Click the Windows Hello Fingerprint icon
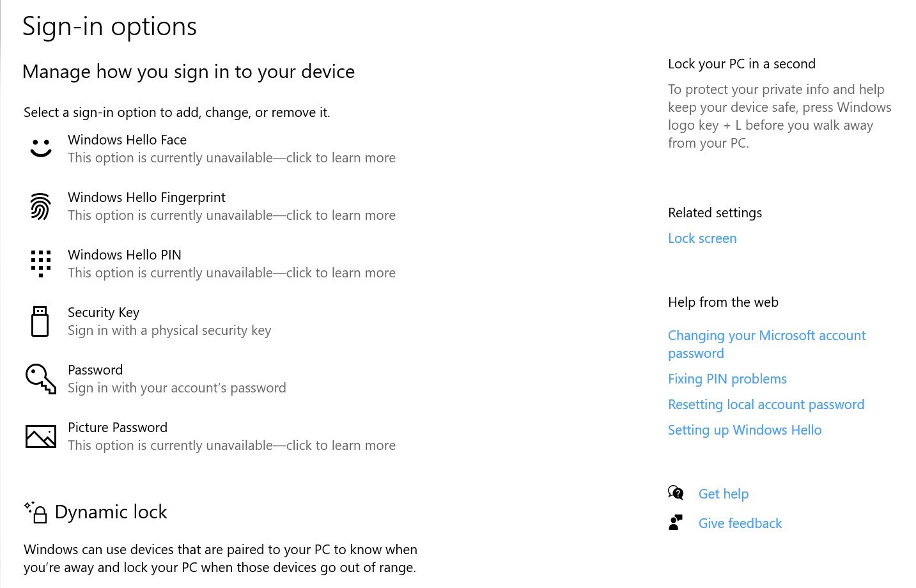This screenshot has height=588, width=916. (40, 206)
